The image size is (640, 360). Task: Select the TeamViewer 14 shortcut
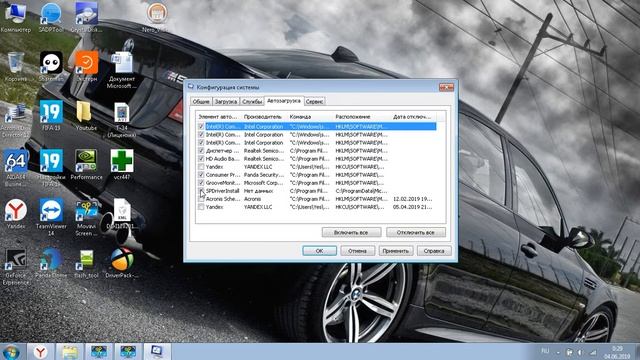tap(51, 217)
